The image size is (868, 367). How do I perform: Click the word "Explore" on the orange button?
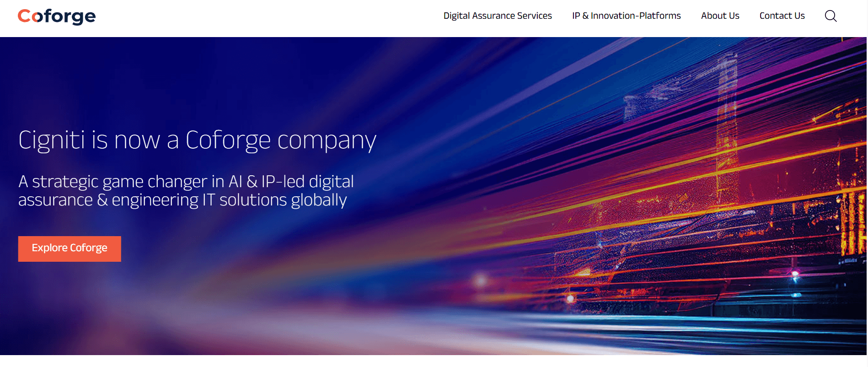click(x=49, y=248)
